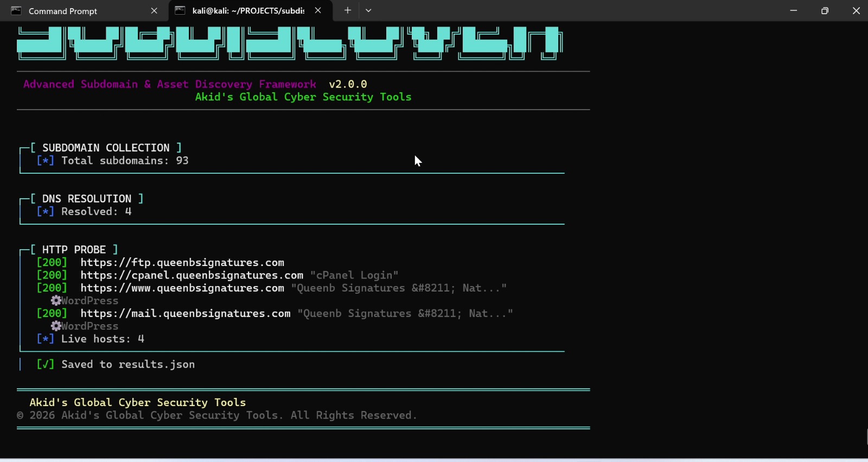
Task: Click the "Saved to results.json" line
Action: pyautogui.click(x=116, y=365)
